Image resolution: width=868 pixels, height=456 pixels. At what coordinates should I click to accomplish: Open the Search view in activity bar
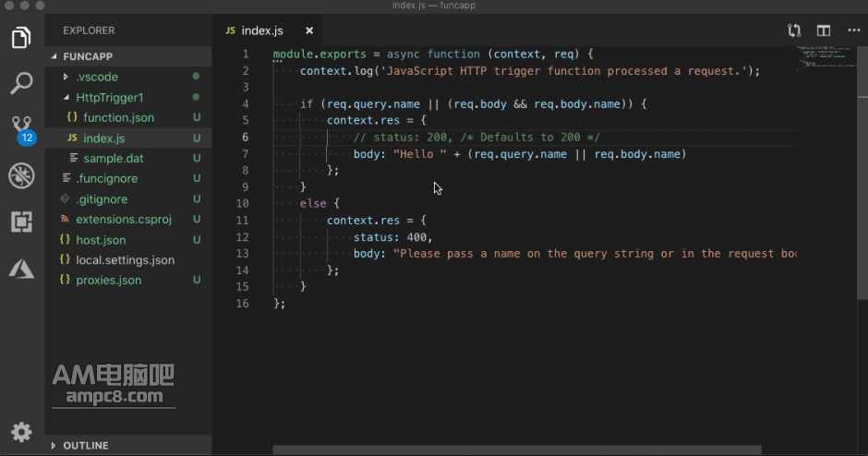pos(21,83)
